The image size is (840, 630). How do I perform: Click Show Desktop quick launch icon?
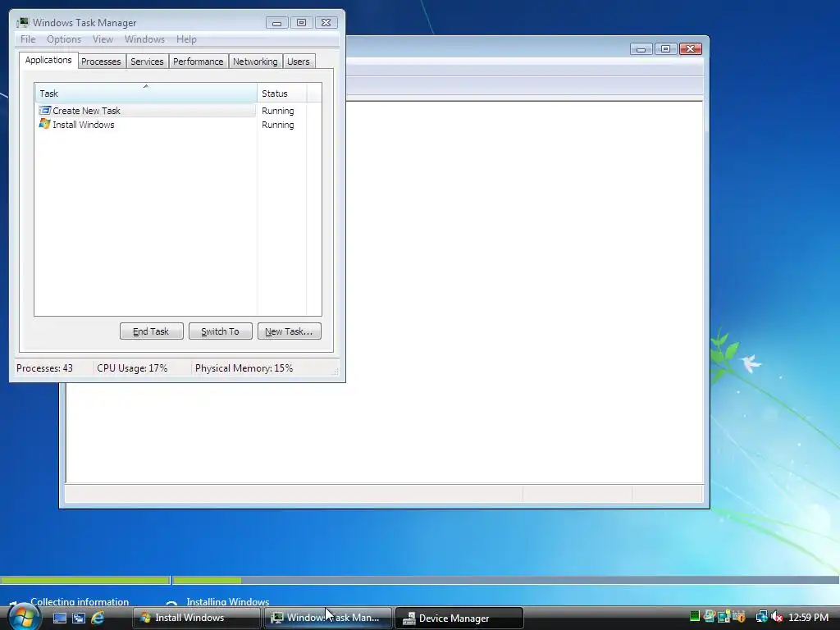pos(60,618)
